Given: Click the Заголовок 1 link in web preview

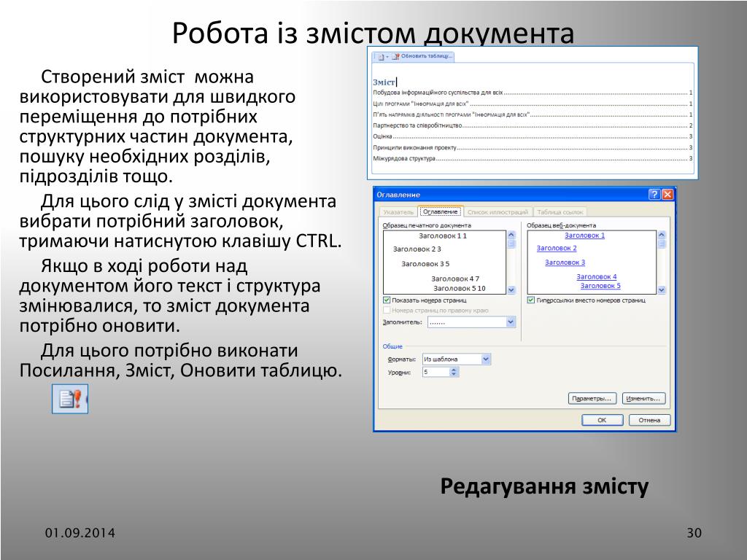Looking at the screenshot, I should click(584, 236).
